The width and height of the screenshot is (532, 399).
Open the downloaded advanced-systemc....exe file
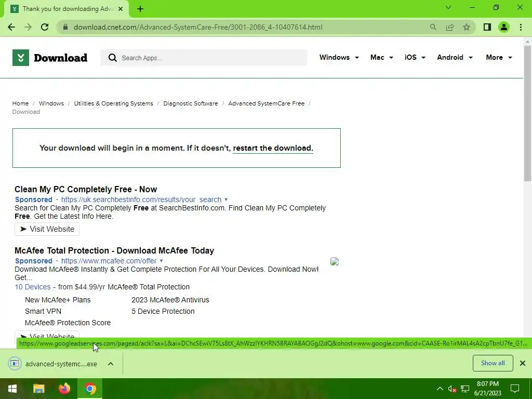[x=54, y=364]
